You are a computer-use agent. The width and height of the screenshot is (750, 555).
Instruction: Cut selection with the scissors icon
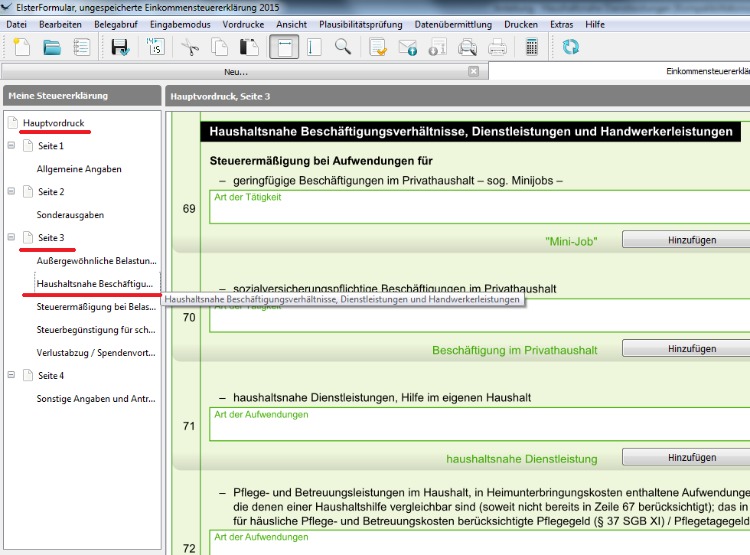(190, 47)
